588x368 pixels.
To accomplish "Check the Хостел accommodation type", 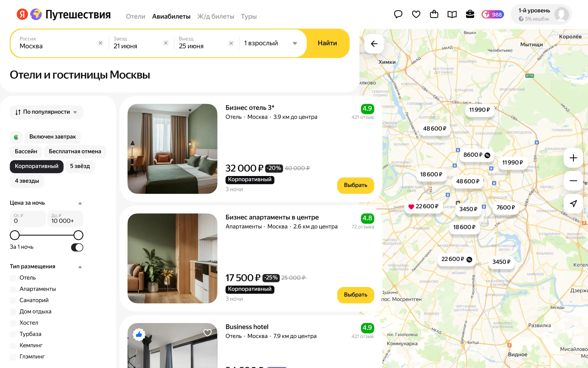I will click(13, 323).
